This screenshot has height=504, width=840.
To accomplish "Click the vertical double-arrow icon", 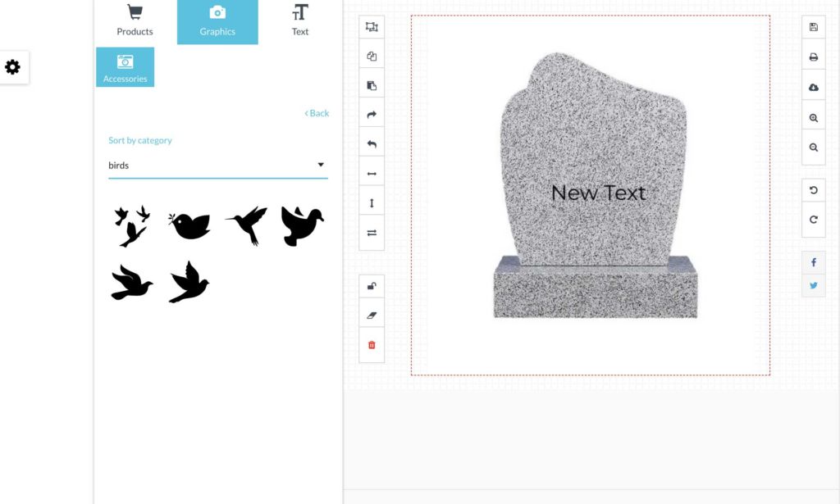I will pos(372,203).
